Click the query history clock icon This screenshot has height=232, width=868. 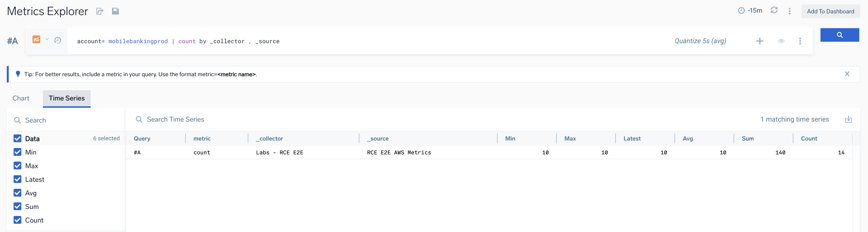58,41
